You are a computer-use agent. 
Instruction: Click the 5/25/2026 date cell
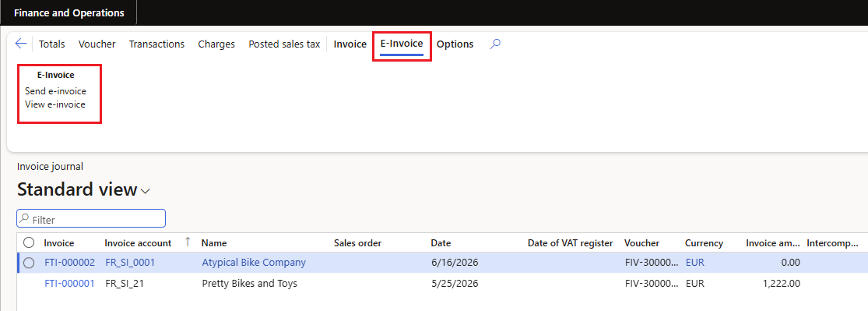point(455,283)
